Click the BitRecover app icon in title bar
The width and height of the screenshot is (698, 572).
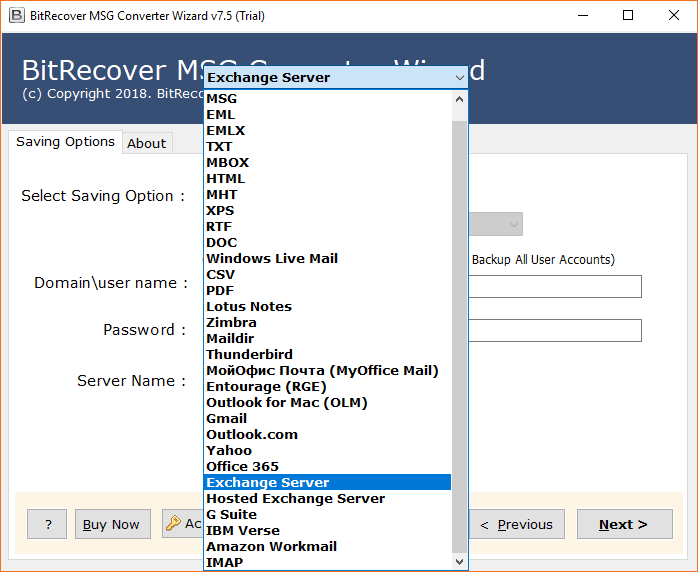coord(16,15)
